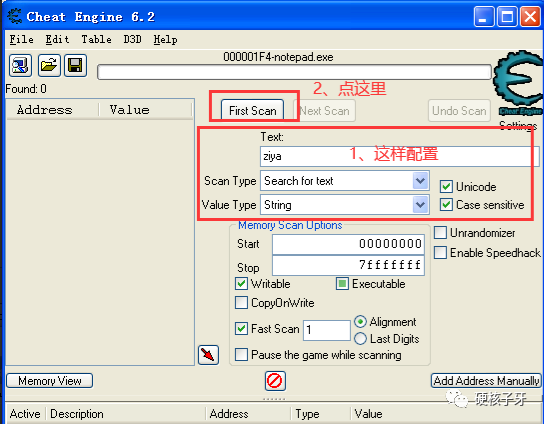
Task: Select the Last Digits radio button
Action: pyautogui.click(x=360, y=338)
